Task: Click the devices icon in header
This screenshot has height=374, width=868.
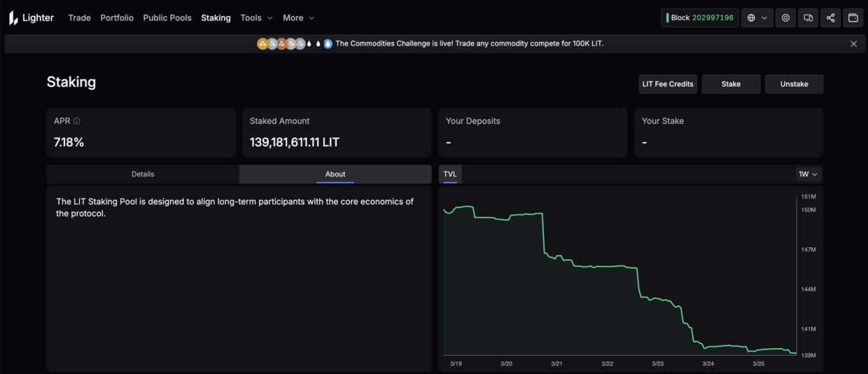Action: click(808, 18)
